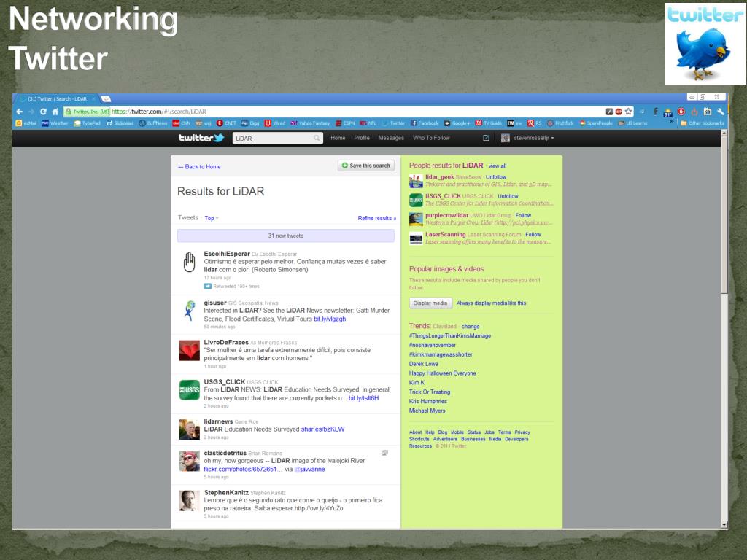Screen dimensions: 747x560
Task: Unfollow lidar_geek
Action: pos(496,177)
